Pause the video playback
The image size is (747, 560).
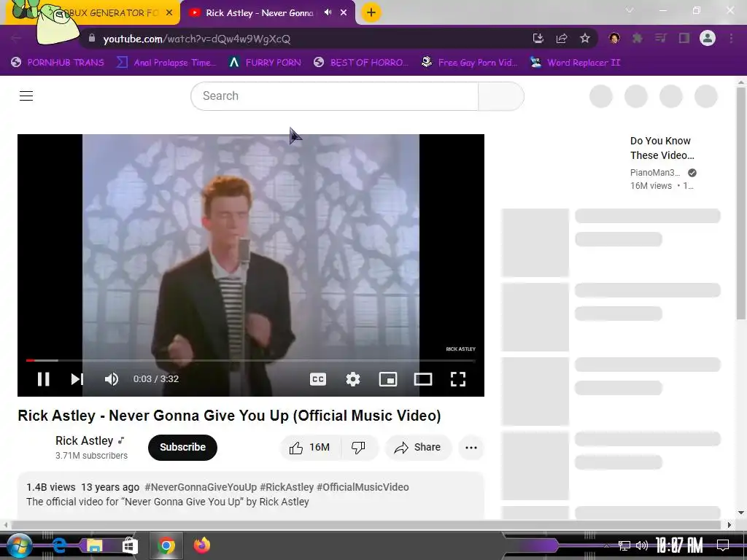coord(43,379)
